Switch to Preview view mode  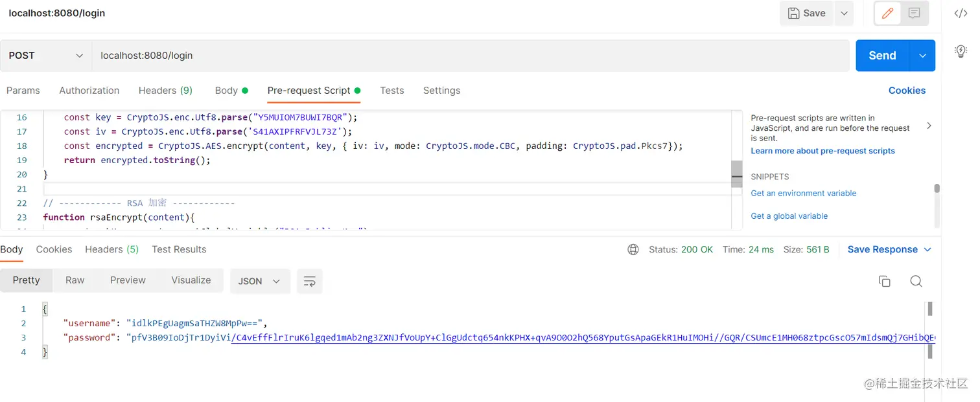click(x=128, y=280)
